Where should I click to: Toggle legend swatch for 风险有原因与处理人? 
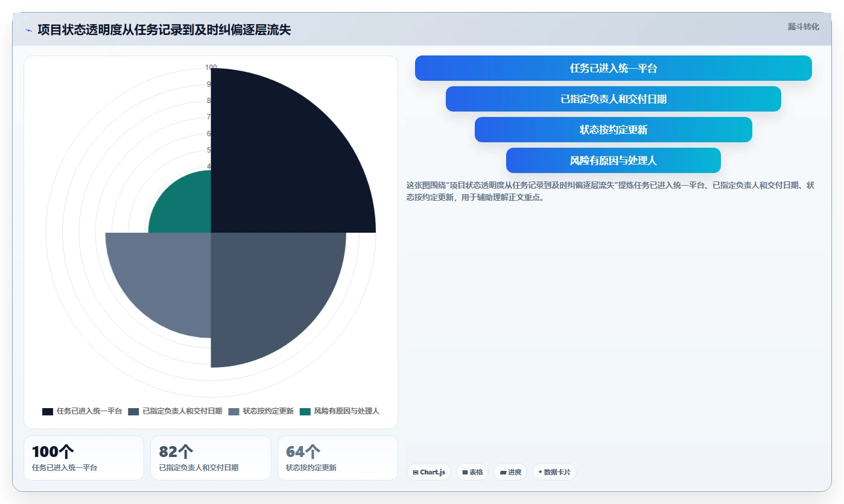pos(305,411)
